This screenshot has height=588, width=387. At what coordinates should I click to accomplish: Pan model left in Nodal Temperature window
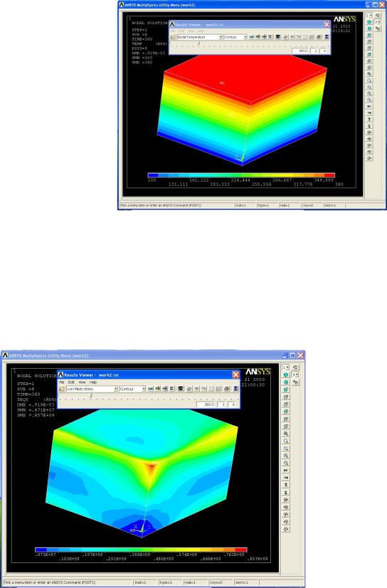pos(369,106)
